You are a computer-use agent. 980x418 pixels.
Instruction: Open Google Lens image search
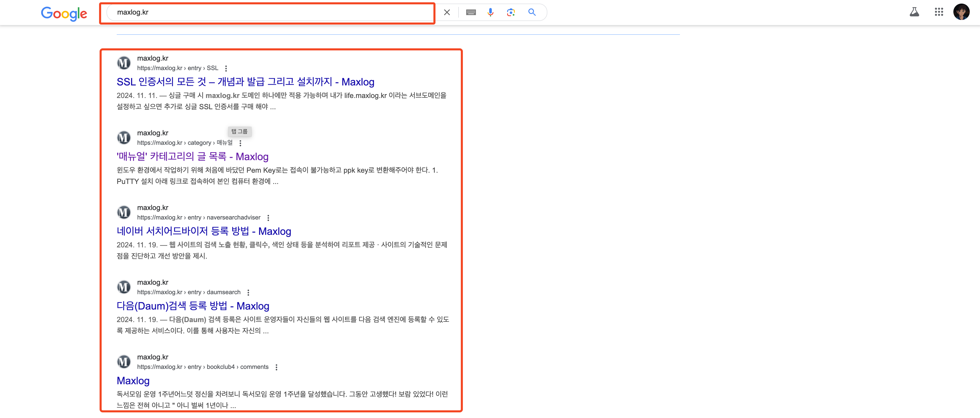510,13
